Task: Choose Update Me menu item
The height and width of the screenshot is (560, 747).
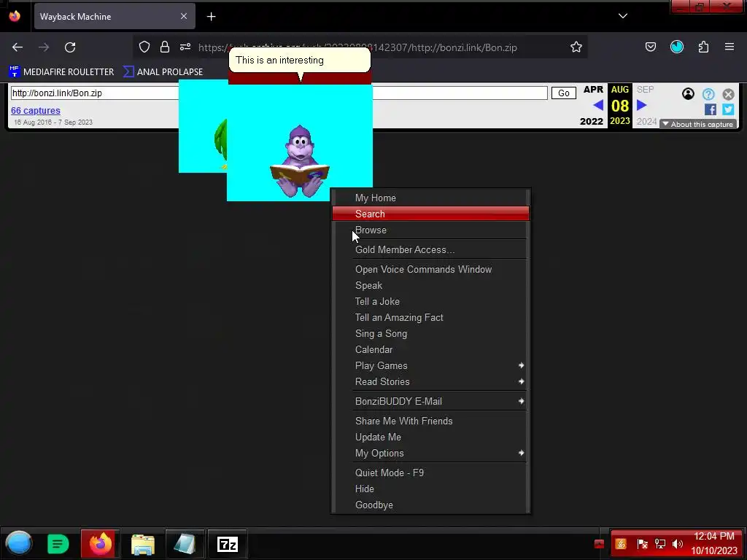Action: pyautogui.click(x=430, y=437)
